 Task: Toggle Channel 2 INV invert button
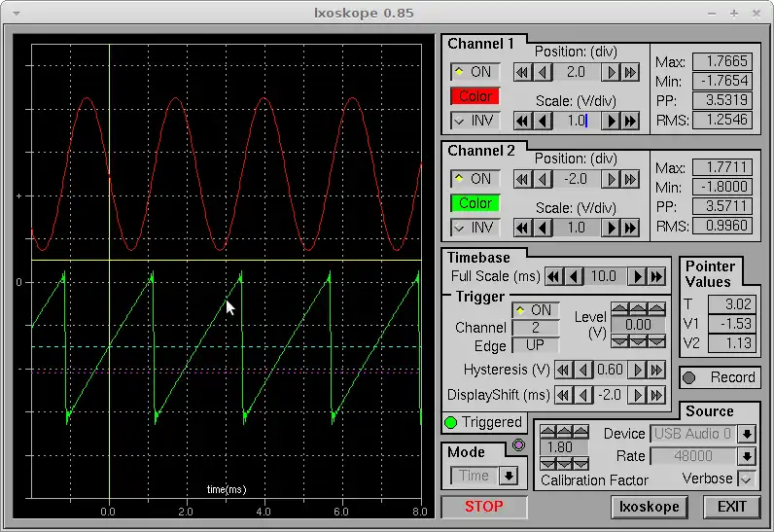tap(475, 228)
